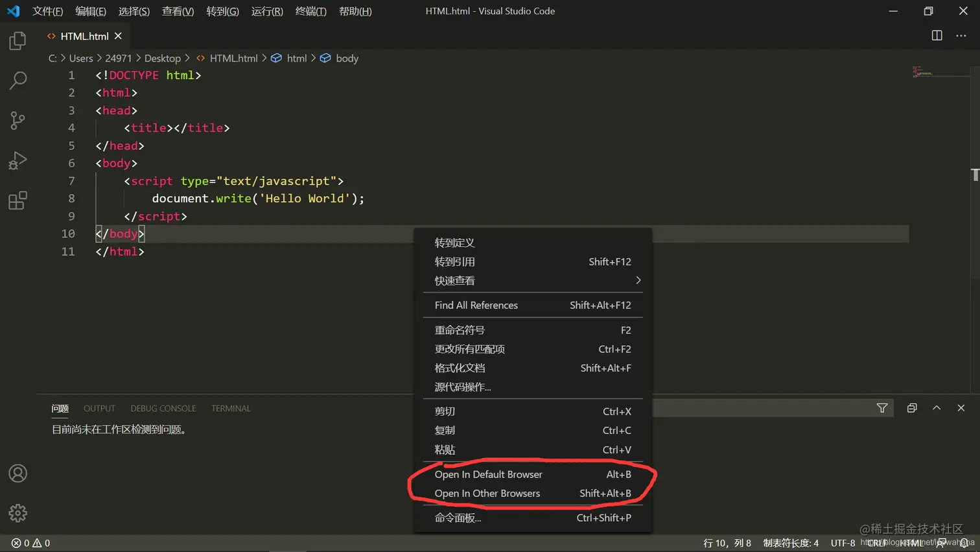Close the bottom panel
This screenshot has width=980, height=552.
(x=961, y=408)
